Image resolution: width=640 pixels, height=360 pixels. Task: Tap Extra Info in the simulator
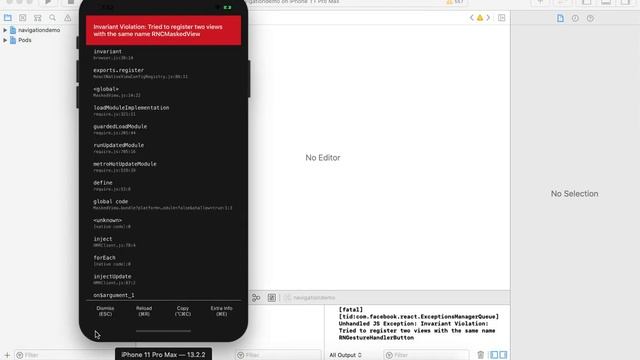[222, 311]
